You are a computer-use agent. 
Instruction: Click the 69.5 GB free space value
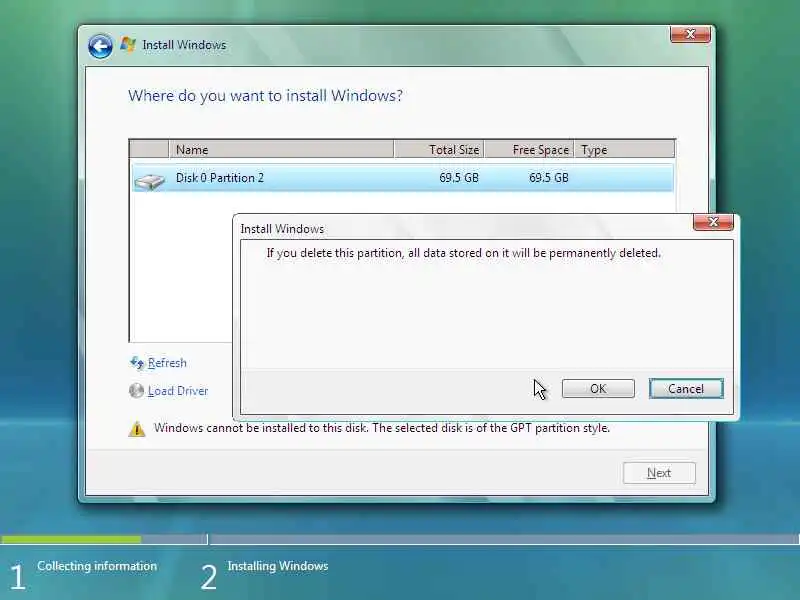click(x=548, y=178)
